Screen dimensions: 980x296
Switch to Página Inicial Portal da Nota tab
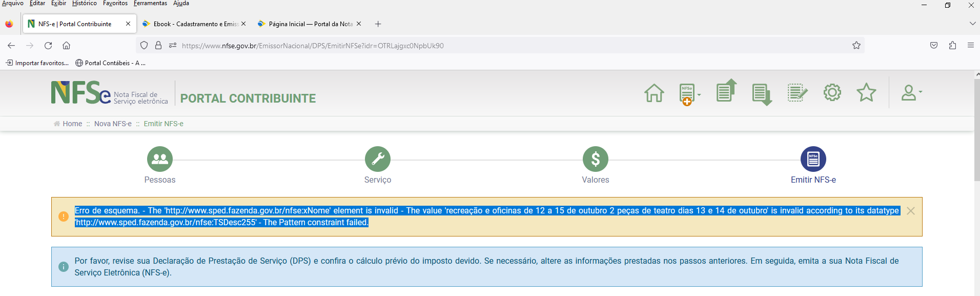point(309,24)
